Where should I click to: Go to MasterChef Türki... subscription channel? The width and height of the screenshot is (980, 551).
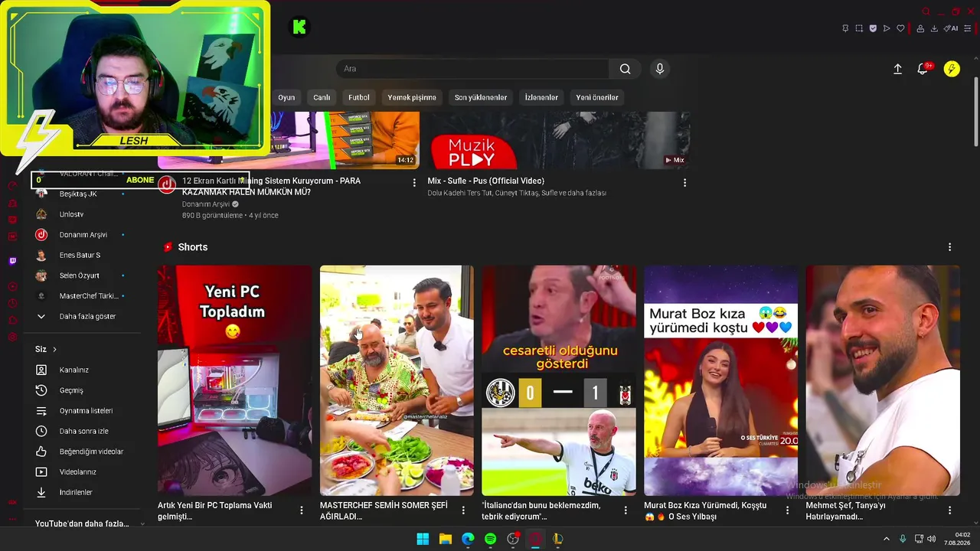coord(82,296)
